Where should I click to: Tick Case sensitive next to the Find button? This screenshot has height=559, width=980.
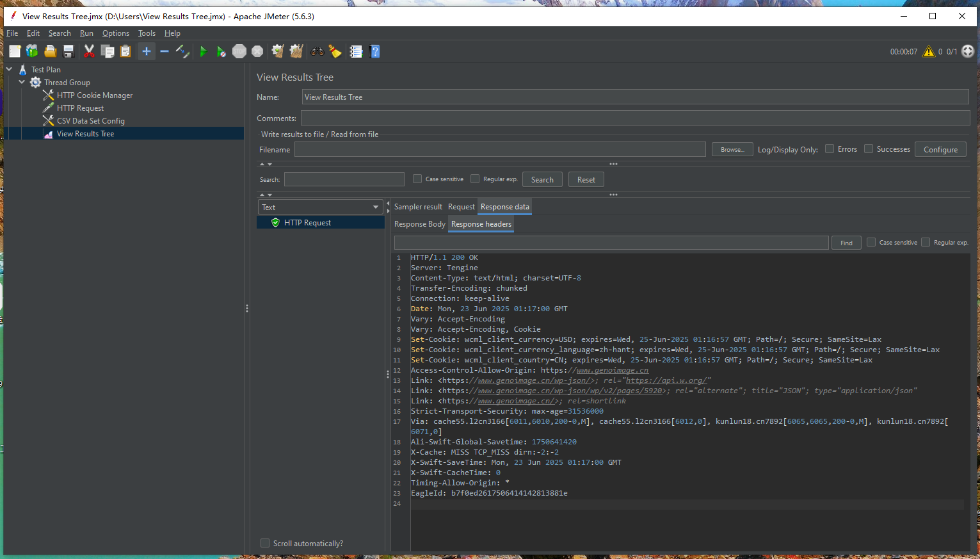[x=871, y=242]
